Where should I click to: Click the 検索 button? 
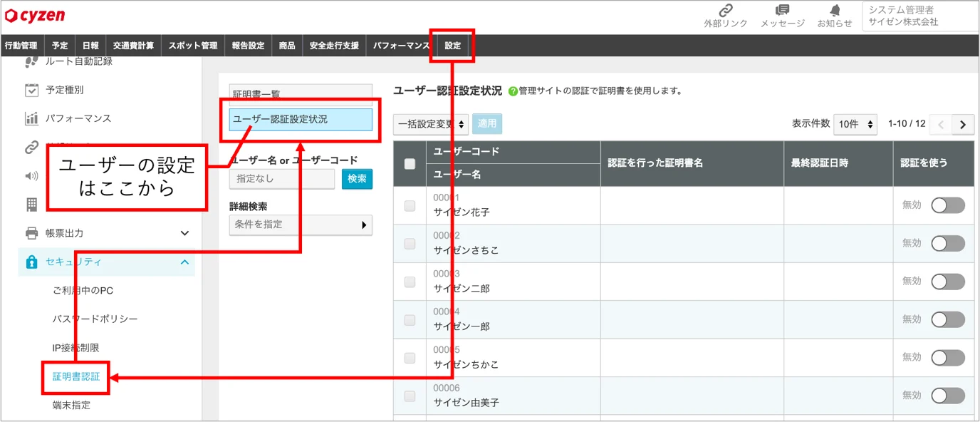click(357, 179)
